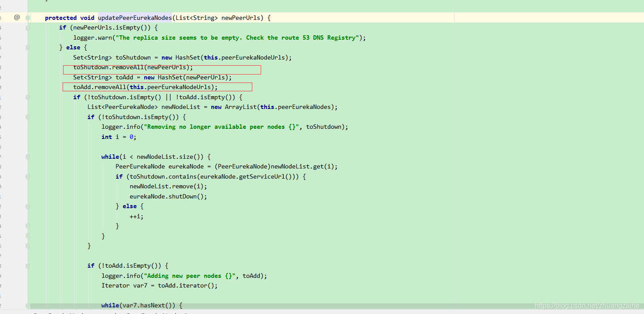Screen dimensions: 644x314
Task: Click the @ gutter icon beside updatePeerEurekaNodes
Action: coord(17,17)
